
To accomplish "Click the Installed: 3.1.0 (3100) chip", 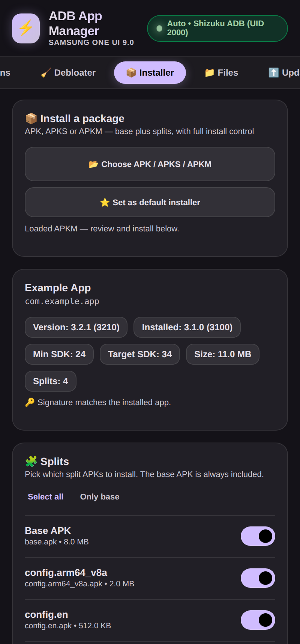I will (187, 327).
